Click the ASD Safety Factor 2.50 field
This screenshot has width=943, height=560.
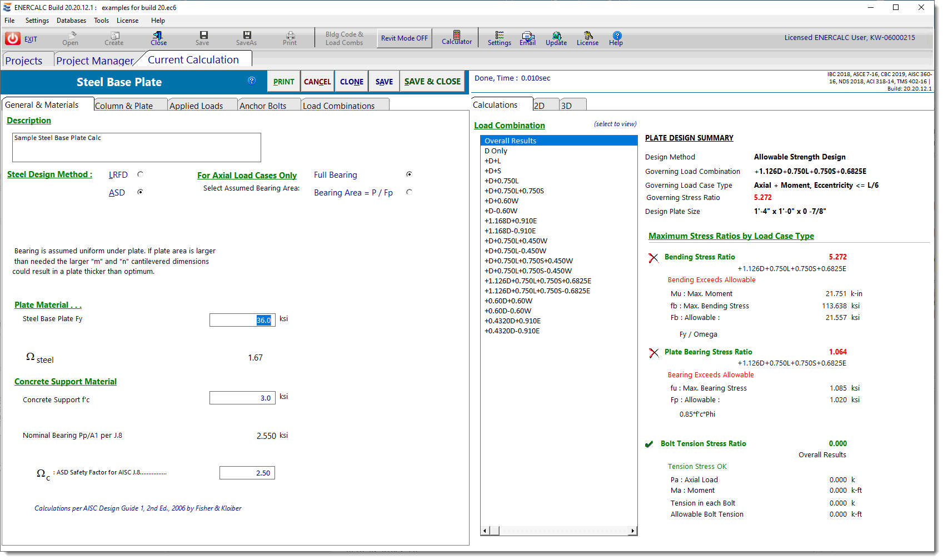coord(247,473)
